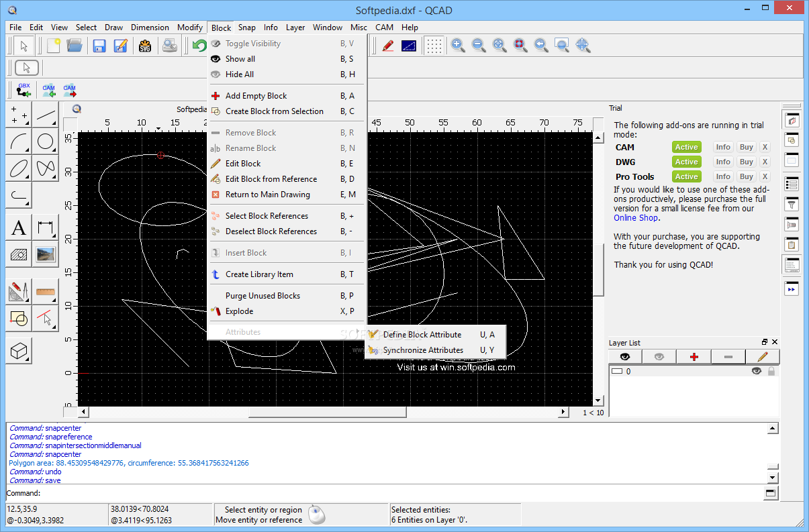This screenshot has width=809, height=532.
Task: Toggle visibility eye of layer 0
Action: 757,371
